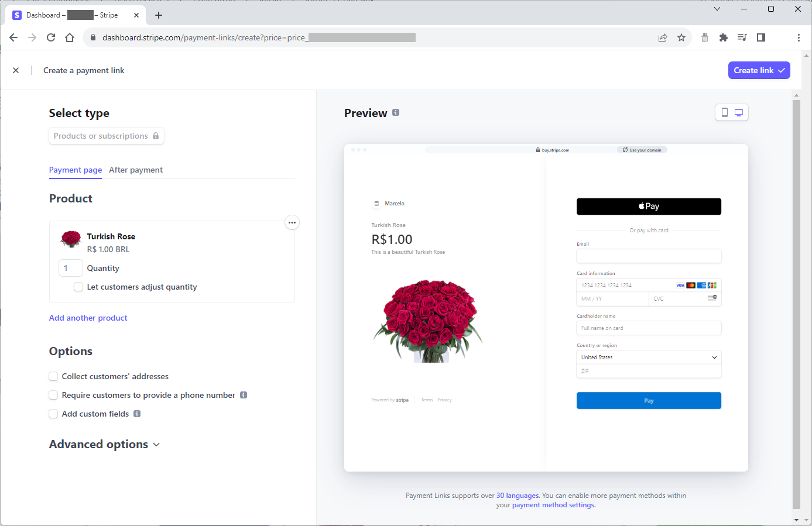Enable Let customers adjust quantity
Screen dimensions: 812x526
pos(78,287)
